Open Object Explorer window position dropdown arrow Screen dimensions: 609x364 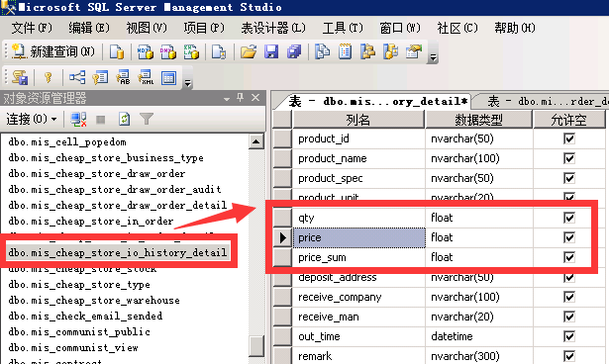[x=227, y=99]
